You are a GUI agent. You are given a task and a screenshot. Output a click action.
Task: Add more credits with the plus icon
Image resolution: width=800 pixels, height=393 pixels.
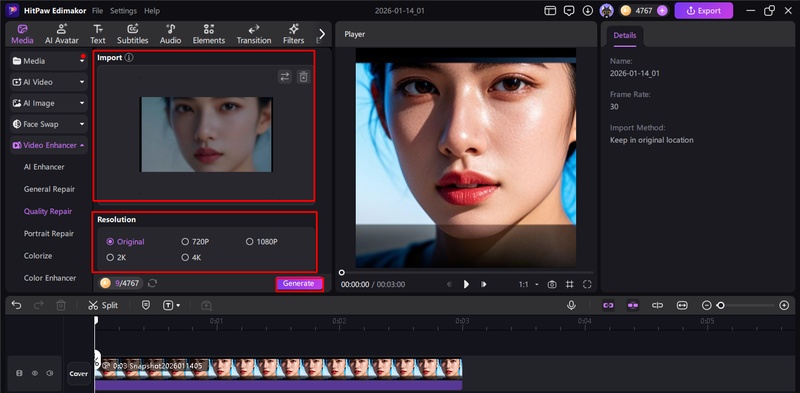click(x=662, y=11)
